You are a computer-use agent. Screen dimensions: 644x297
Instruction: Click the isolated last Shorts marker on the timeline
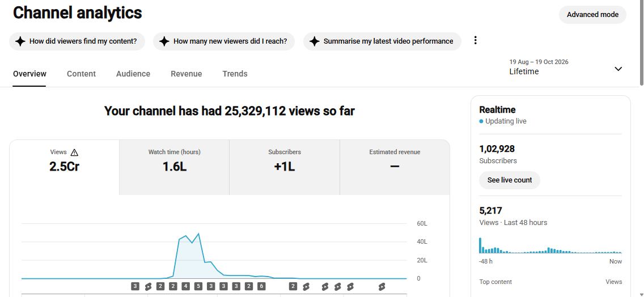coord(382,286)
